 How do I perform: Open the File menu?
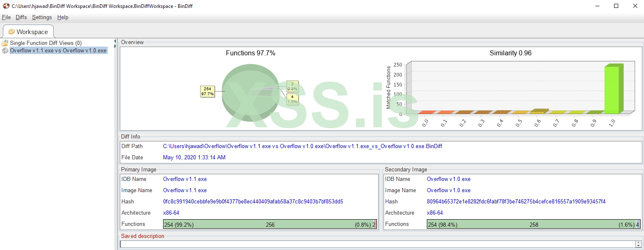(x=6, y=17)
